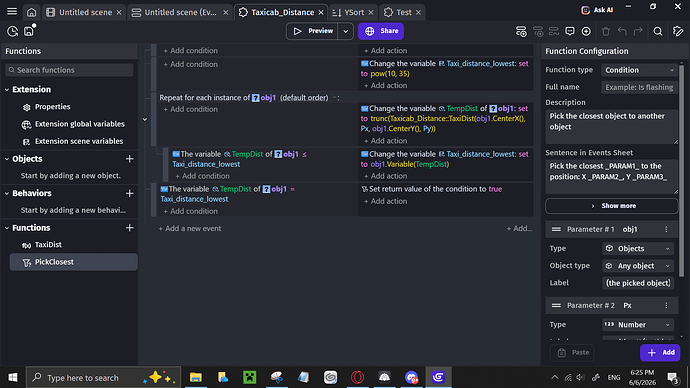Add a new object with plus

point(129,159)
